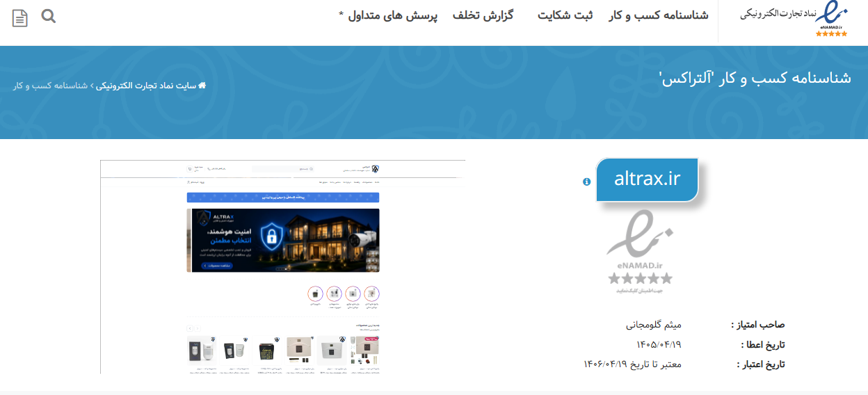Click the gray eNAMAD trust seal

(640, 252)
